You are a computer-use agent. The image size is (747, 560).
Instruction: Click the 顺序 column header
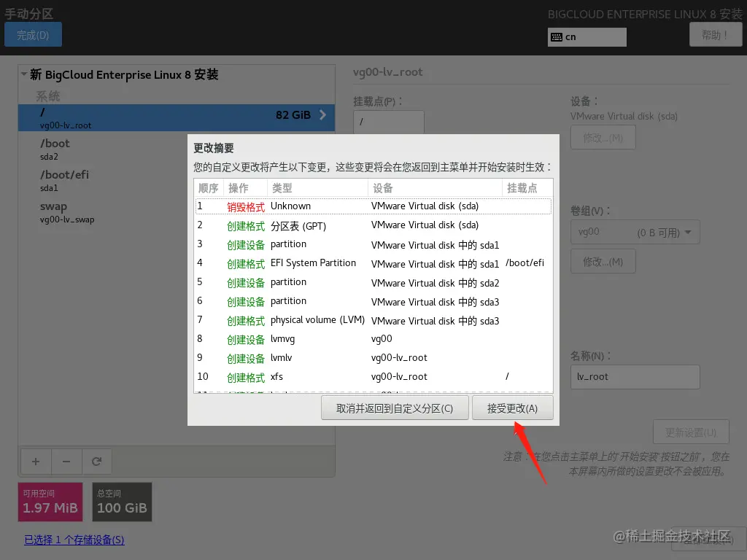click(209, 187)
